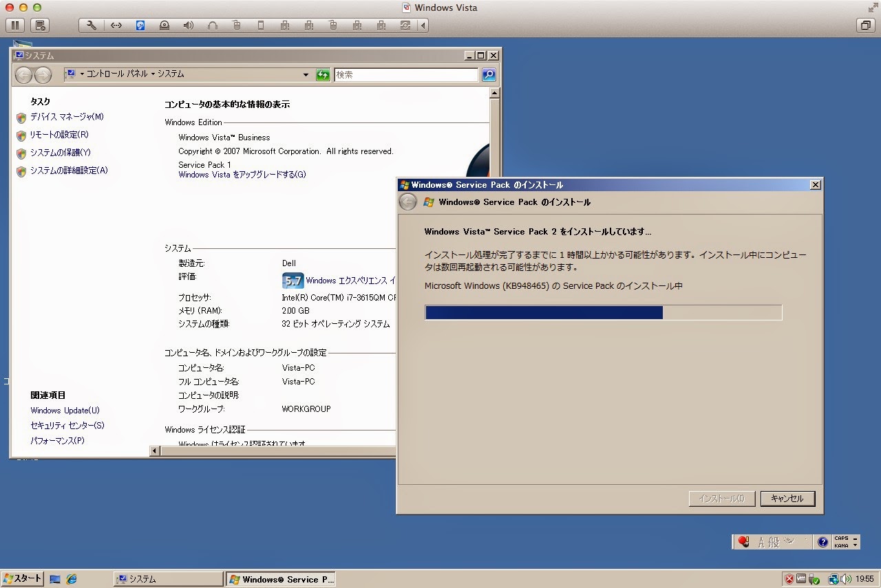Toggle KANA lock on the language bar
The width and height of the screenshot is (881, 588).
(x=841, y=545)
